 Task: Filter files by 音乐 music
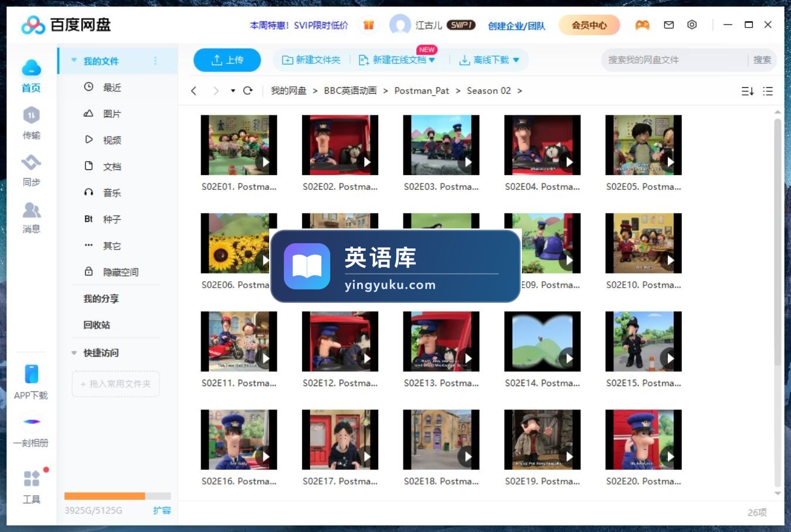(x=112, y=193)
